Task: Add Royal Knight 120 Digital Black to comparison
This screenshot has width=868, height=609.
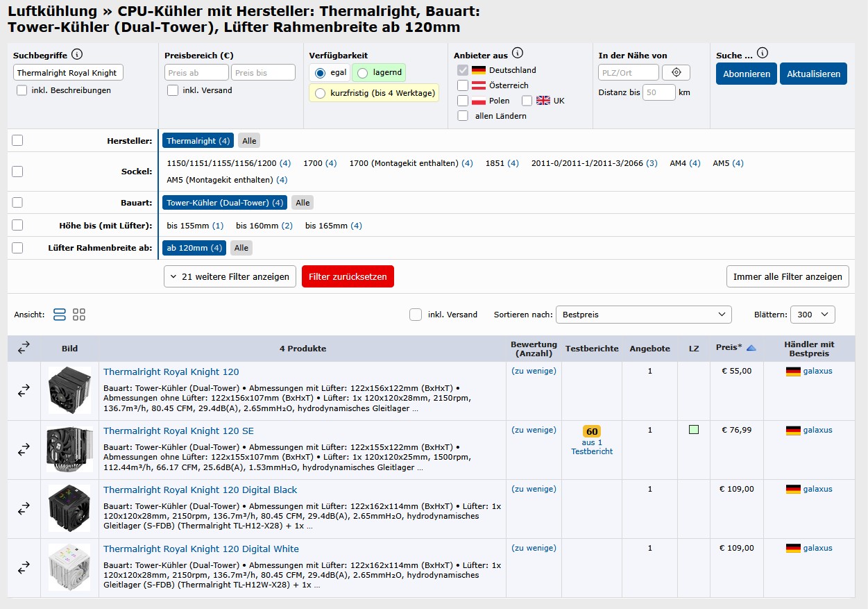Action: [x=24, y=509]
